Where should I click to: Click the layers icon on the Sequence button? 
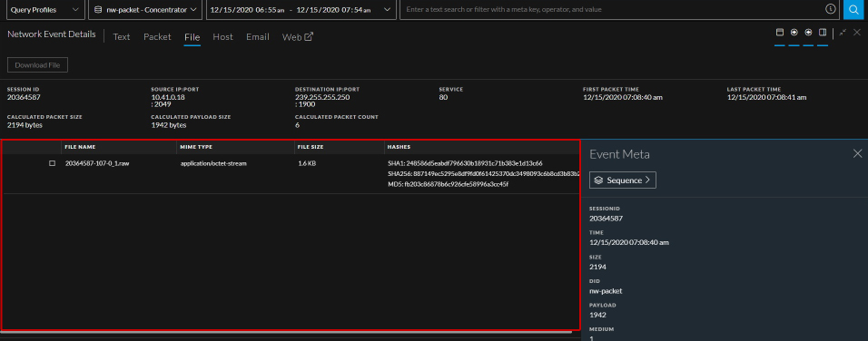(598, 180)
